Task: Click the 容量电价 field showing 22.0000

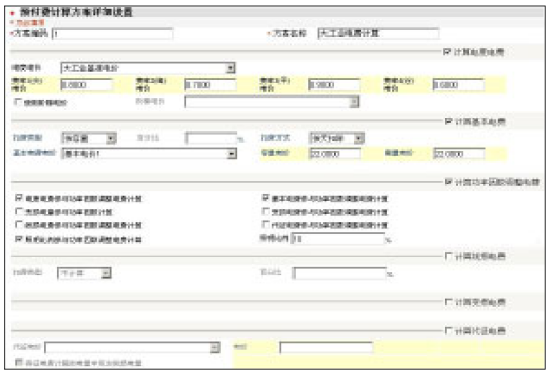Action: pos(335,154)
